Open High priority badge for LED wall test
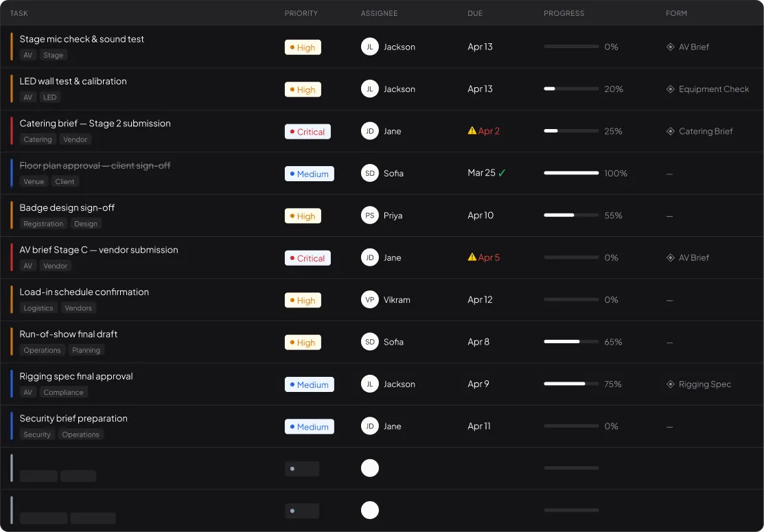The width and height of the screenshot is (764, 532). click(x=303, y=90)
